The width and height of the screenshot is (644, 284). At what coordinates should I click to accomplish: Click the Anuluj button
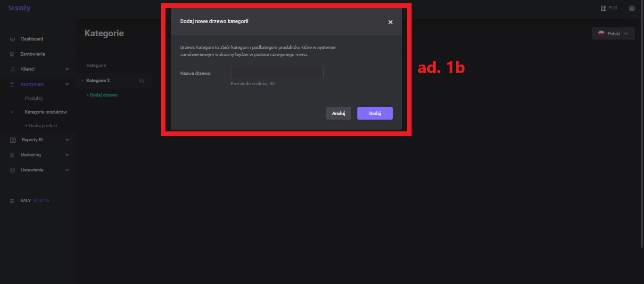pos(339,113)
